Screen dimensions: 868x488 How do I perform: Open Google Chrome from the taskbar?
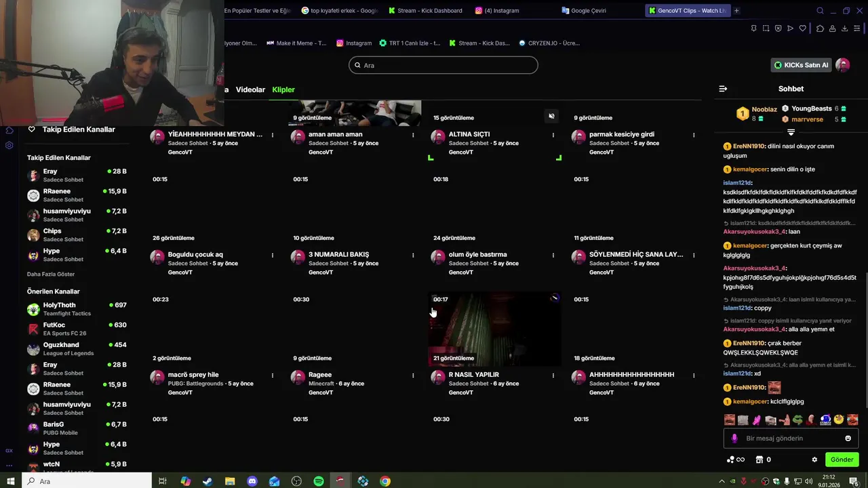[x=385, y=481]
